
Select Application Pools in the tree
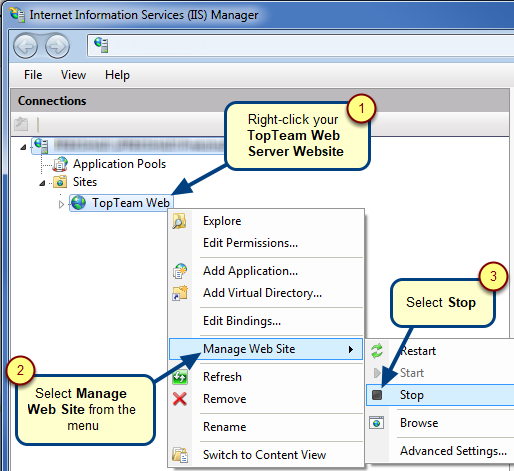pyautogui.click(x=119, y=164)
